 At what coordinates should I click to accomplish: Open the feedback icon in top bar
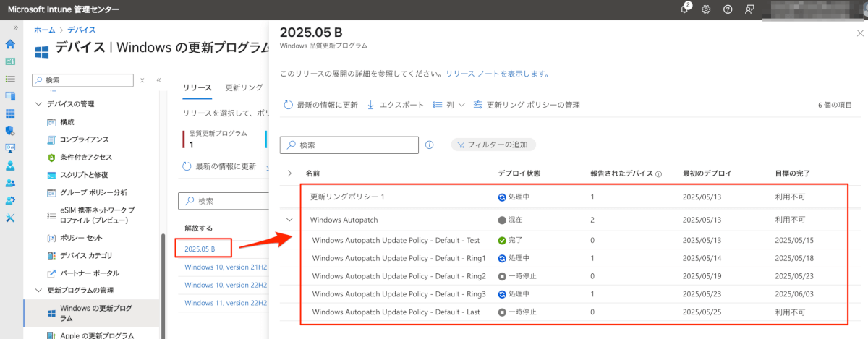click(x=749, y=9)
